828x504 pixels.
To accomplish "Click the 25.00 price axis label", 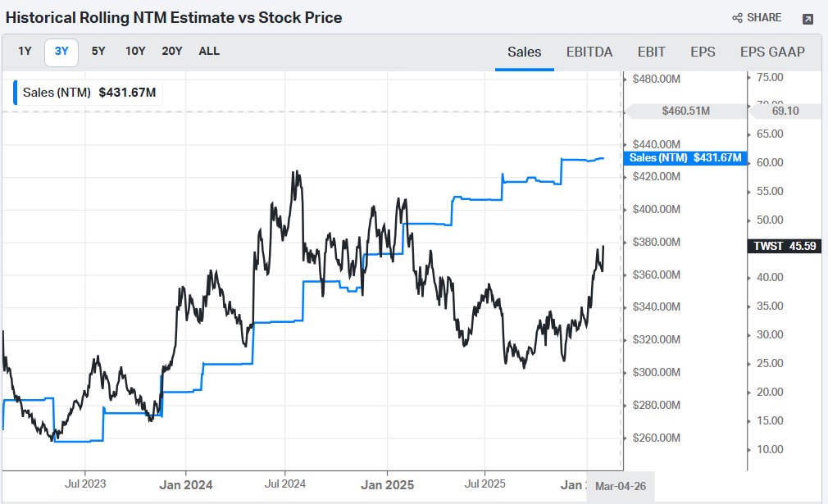I will 770,364.
